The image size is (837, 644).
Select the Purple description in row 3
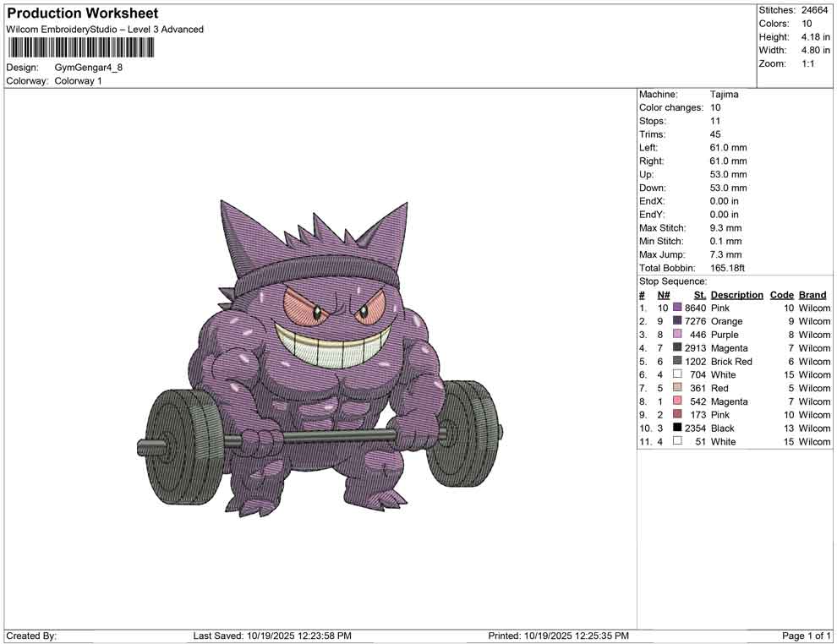coord(725,335)
